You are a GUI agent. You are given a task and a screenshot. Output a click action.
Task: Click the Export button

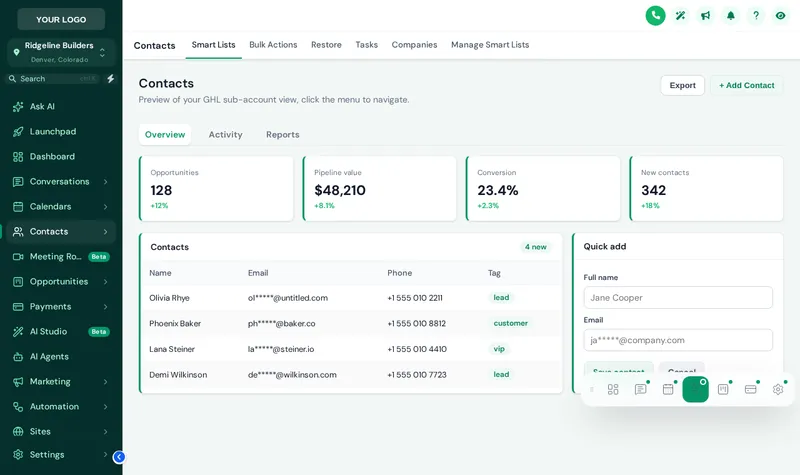(682, 85)
